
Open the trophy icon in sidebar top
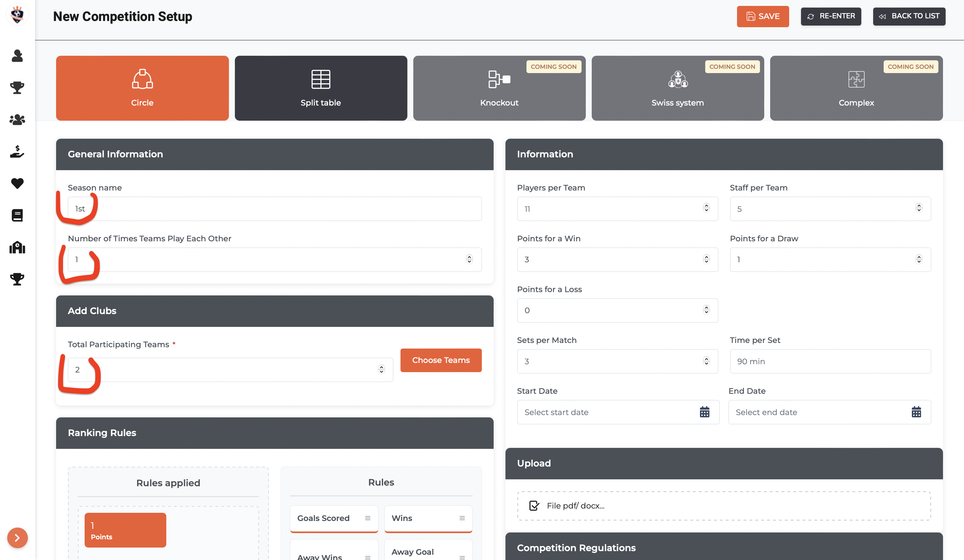[x=17, y=88]
